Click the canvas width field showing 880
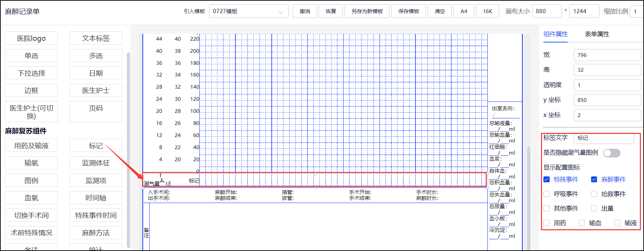 click(x=547, y=11)
